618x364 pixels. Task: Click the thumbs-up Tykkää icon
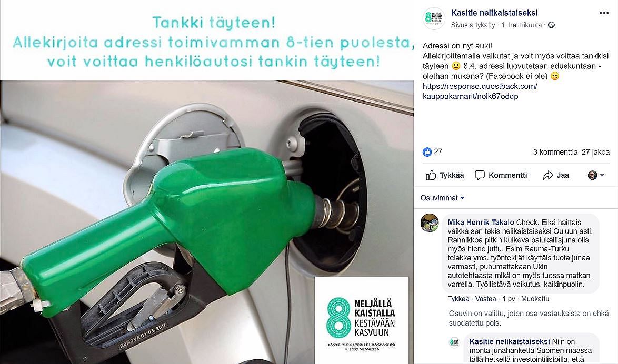[431, 175]
